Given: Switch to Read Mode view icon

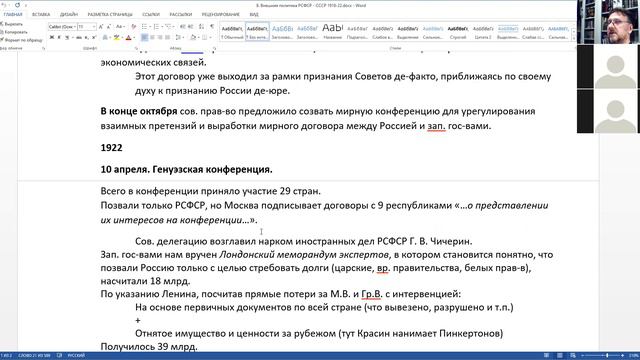Looking at the screenshot, I should [546, 356].
